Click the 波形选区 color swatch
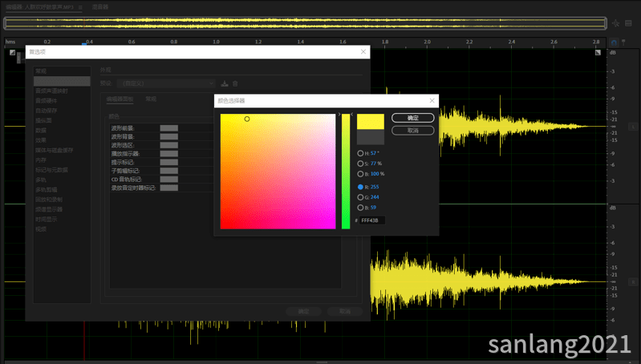The width and height of the screenshot is (641, 364). coord(168,145)
